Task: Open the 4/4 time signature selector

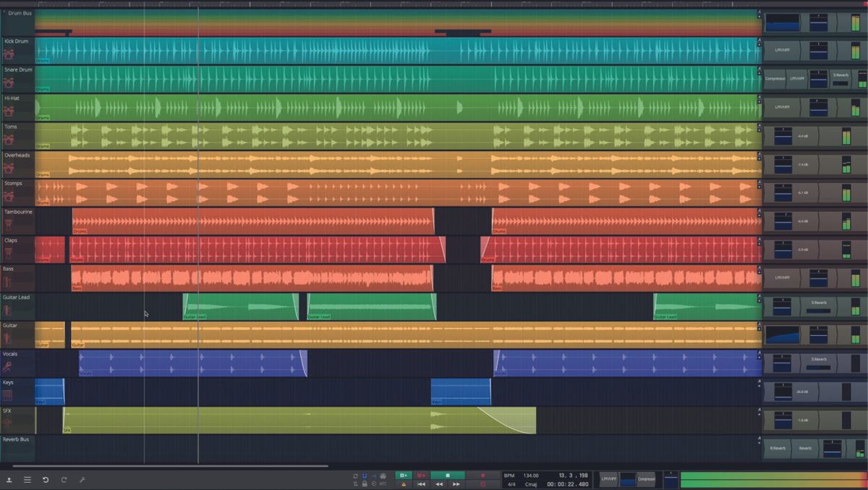Action: click(x=510, y=483)
